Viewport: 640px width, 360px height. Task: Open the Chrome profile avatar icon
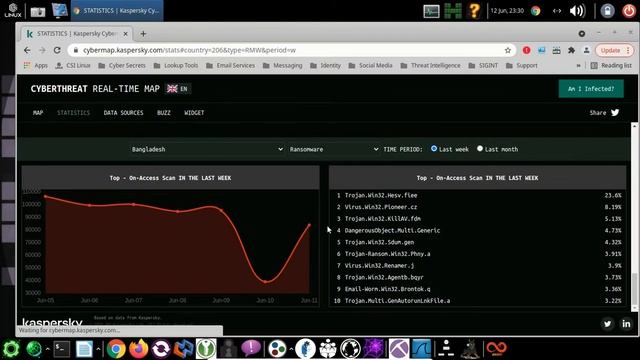point(587,50)
